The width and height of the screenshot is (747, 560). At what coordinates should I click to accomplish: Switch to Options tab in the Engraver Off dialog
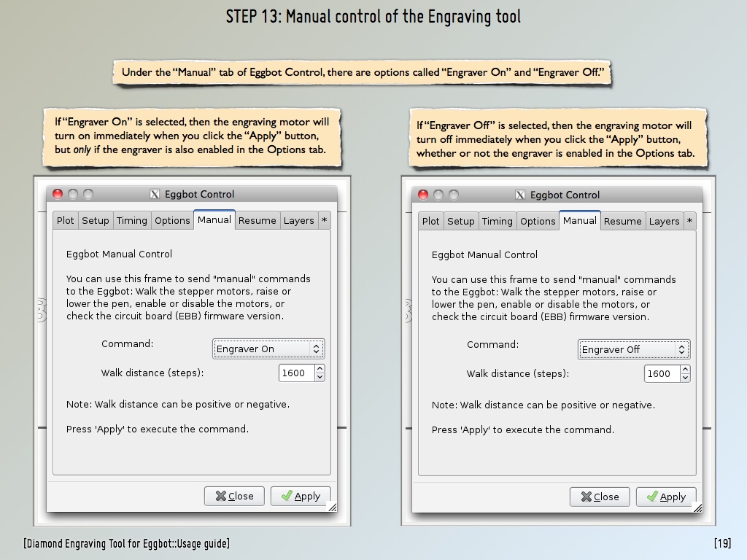tap(538, 221)
